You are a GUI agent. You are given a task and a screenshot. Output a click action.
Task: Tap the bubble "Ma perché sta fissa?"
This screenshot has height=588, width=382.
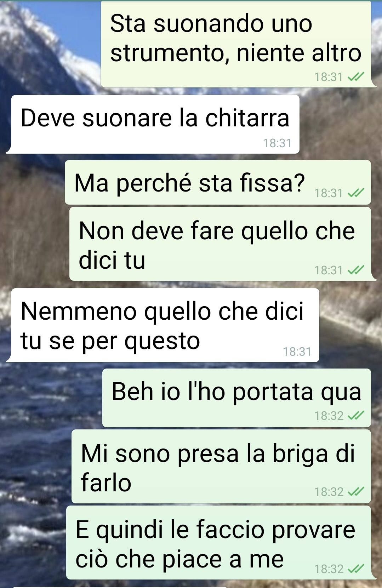(218, 182)
